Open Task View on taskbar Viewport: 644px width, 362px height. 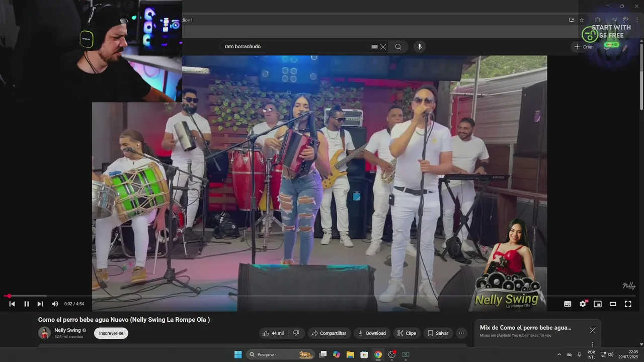click(323, 354)
